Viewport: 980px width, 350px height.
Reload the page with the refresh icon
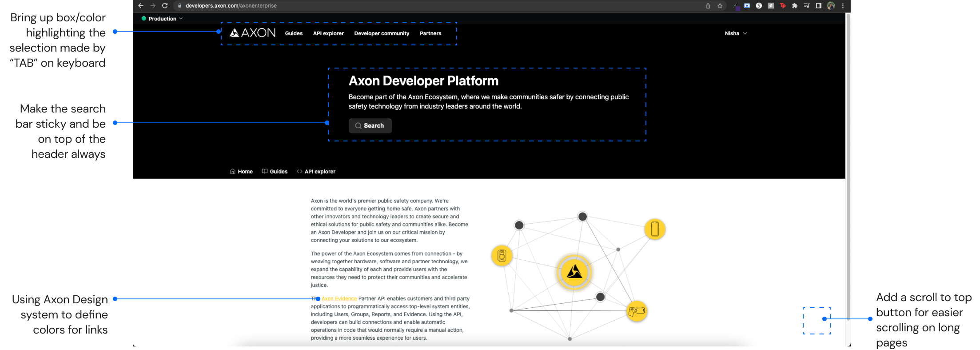[165, 6]
